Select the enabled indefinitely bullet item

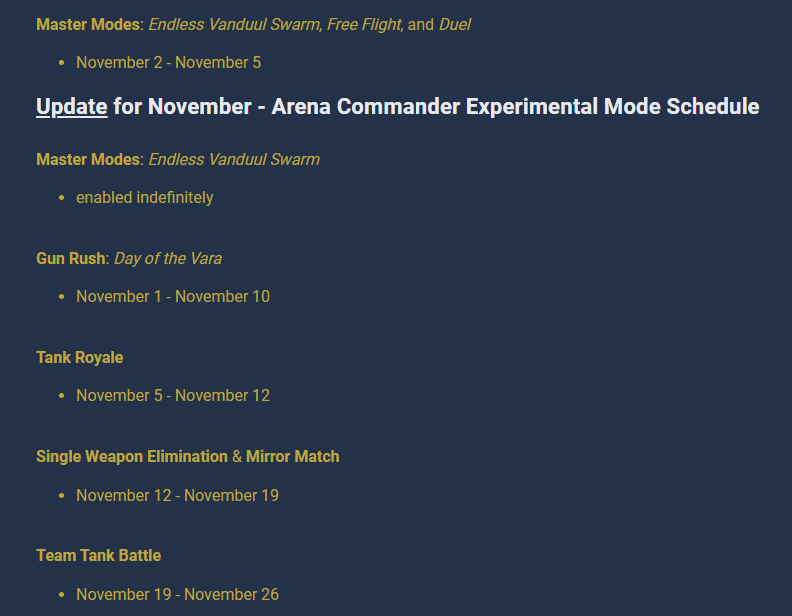(144, 197)
